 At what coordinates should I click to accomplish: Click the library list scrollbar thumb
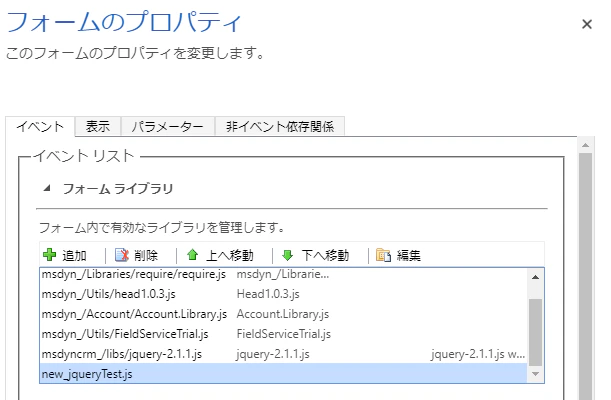click(535, 332)
